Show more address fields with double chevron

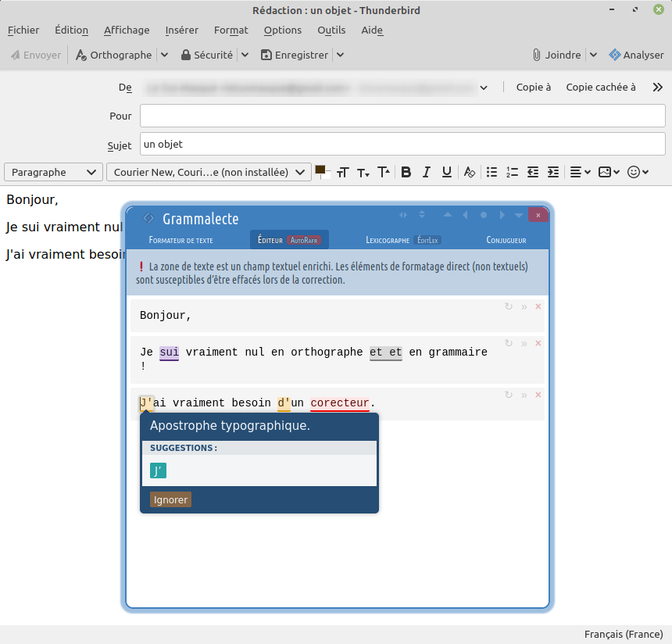(658, 88)
